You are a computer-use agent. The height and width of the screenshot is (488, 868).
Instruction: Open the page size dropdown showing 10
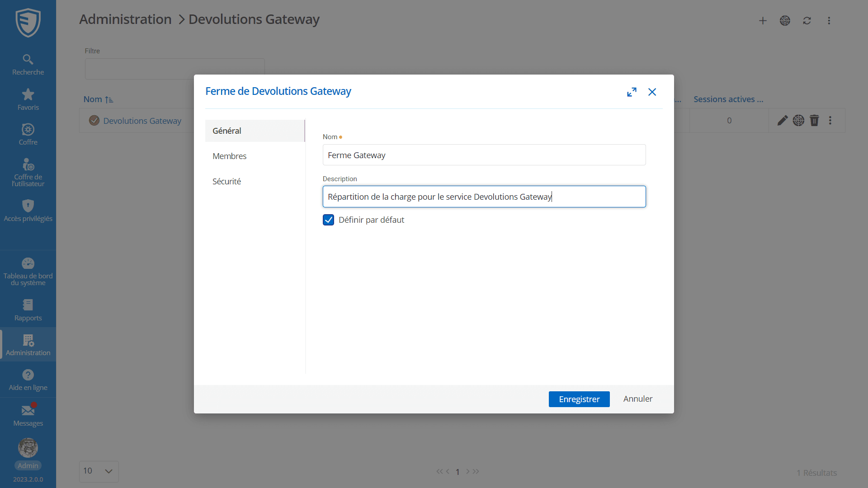(x=99, y=471)
